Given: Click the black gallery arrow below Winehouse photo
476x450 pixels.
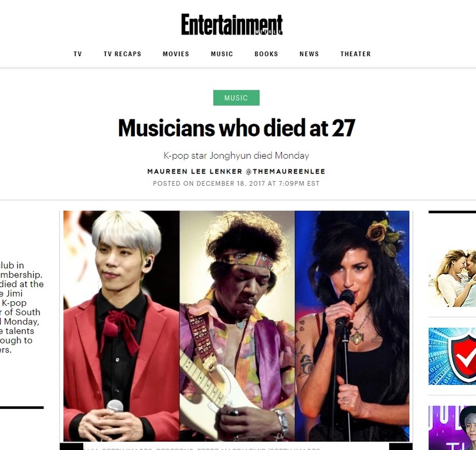Looking at the screenshot, I should point(401,446).
